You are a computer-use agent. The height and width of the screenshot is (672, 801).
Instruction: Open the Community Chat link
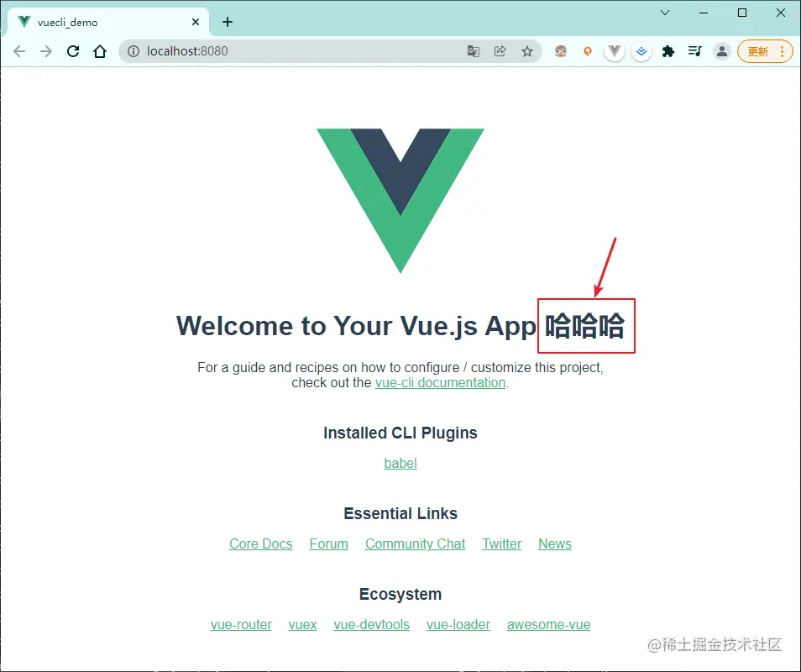416,543
